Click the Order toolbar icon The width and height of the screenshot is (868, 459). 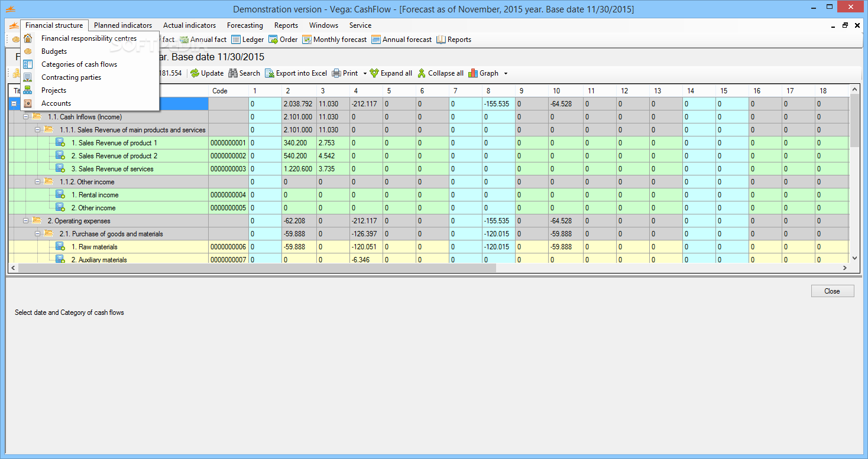(273, 40)
